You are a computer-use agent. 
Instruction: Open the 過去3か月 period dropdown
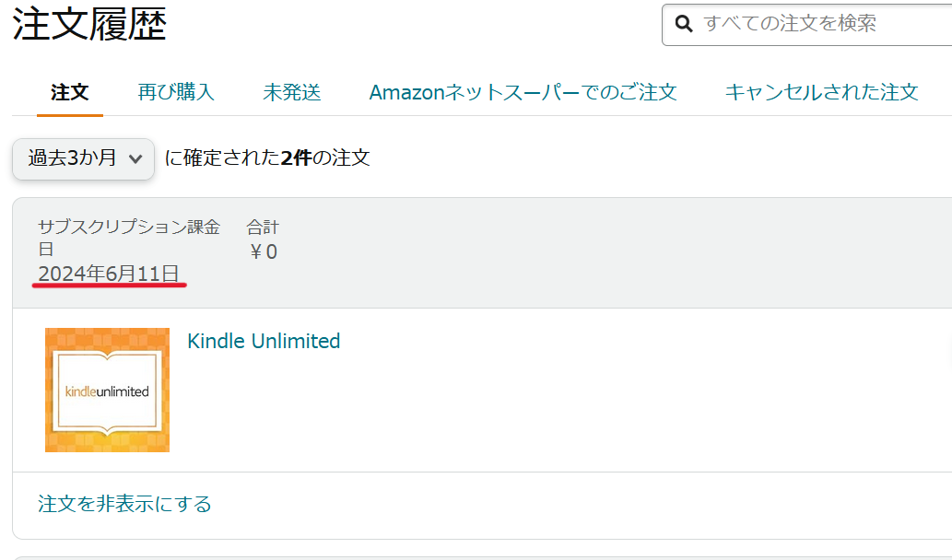[x=83, y=158]
